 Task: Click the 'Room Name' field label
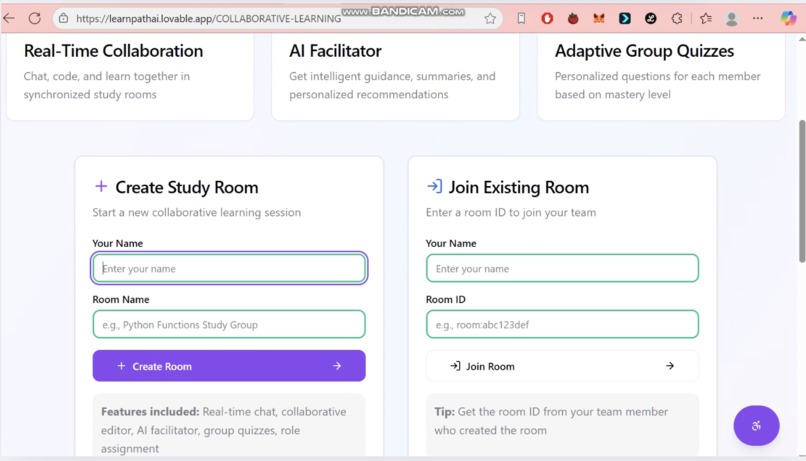click(121, 299)
